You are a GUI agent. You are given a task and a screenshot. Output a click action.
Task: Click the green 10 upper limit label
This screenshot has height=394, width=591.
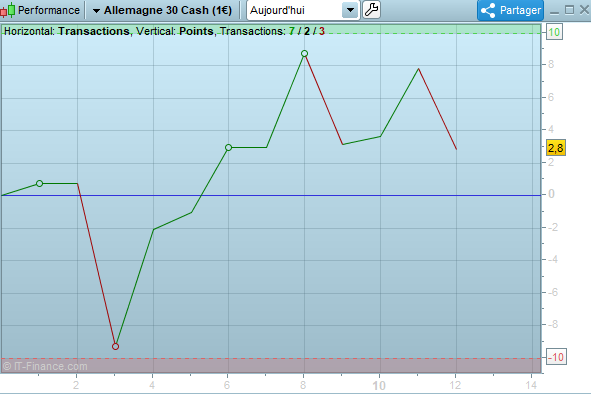tap(554, 32)
